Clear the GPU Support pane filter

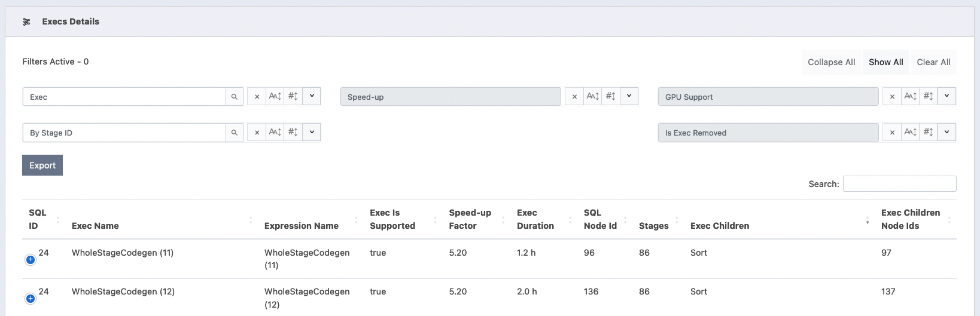893,96
